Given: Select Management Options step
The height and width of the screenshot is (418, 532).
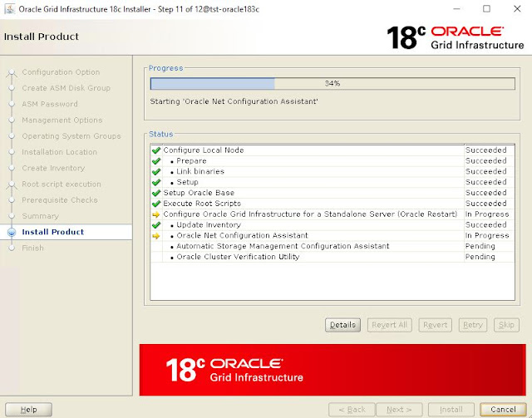Looking at the screenshot, I should [62, 120].
